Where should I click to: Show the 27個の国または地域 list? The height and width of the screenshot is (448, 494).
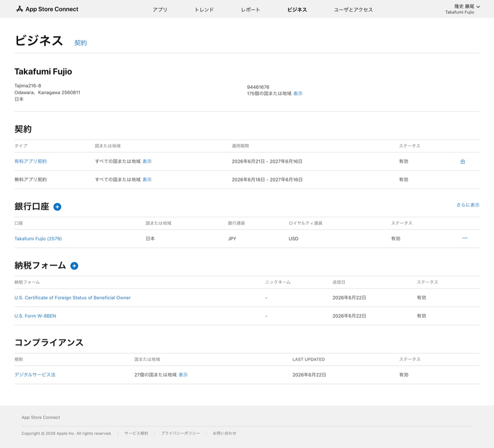[x=183, y=375]
